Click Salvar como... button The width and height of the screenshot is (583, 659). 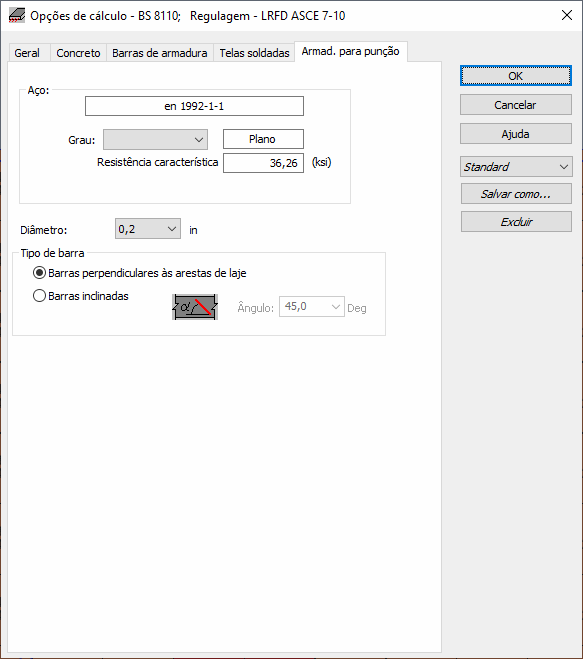click(x=516, y=194)
